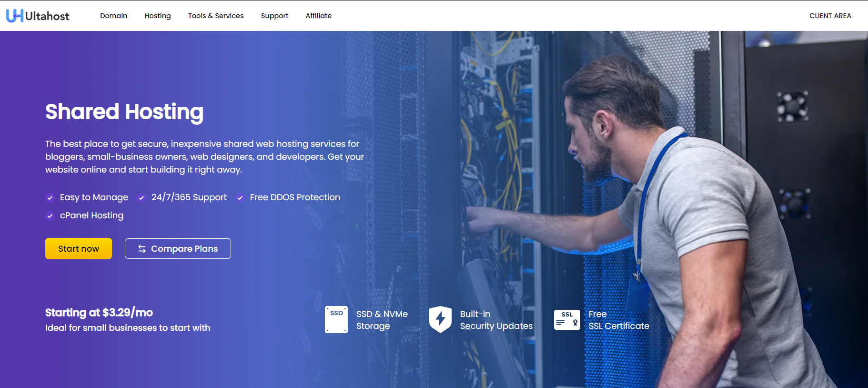This screenshot has height=388, width=868.
Task: Select Support in the top navigation
Action: coord(274,16)
